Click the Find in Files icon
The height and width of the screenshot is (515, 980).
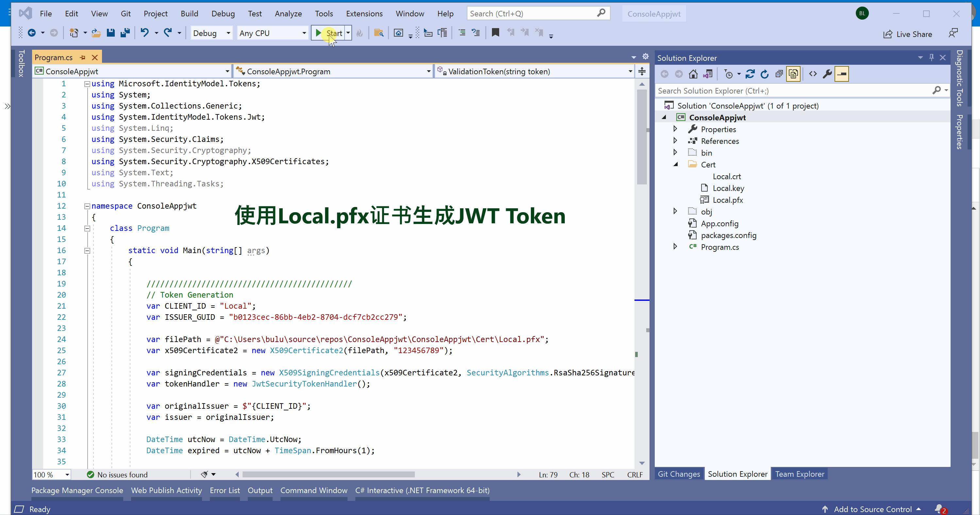click(379, 33)
